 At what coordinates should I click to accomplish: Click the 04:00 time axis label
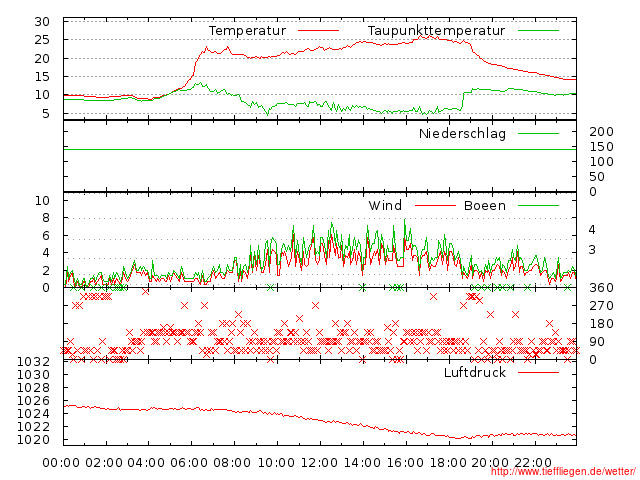pos(146,463)
